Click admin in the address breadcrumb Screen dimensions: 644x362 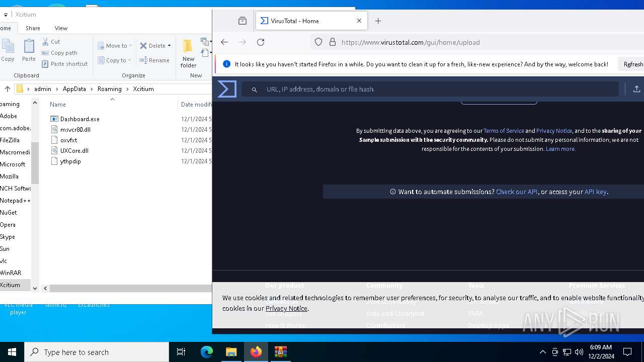(43, 89)
